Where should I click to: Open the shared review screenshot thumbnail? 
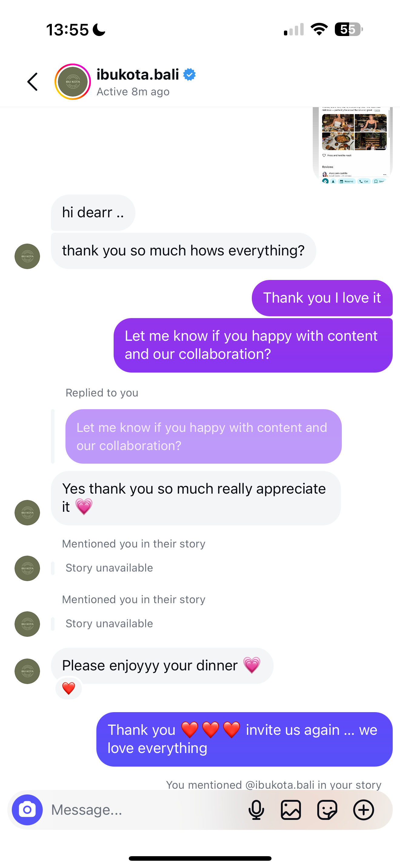pyautogui.click(x=353, y=145)
